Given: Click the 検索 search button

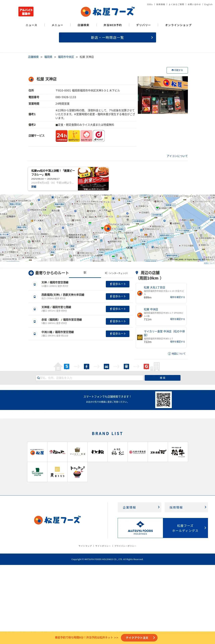Looking at the screenshot, I should [x=162, y=378].
